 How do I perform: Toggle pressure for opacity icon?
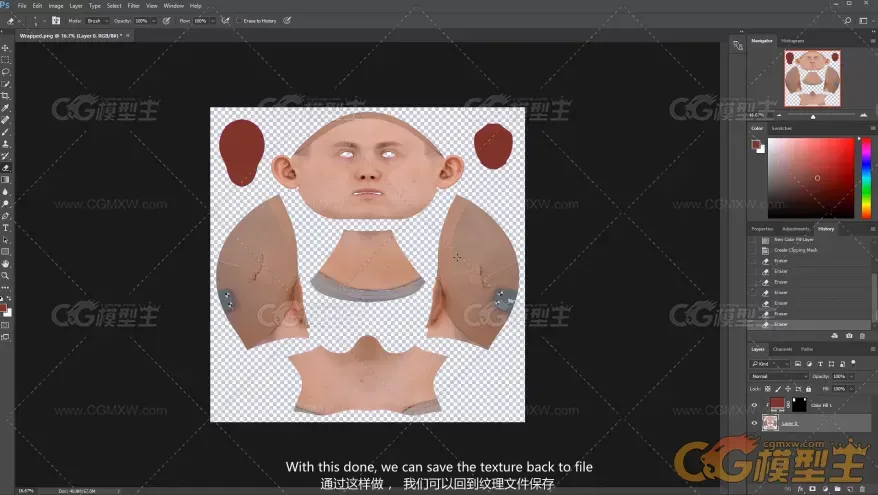click(x=166, y=21)
